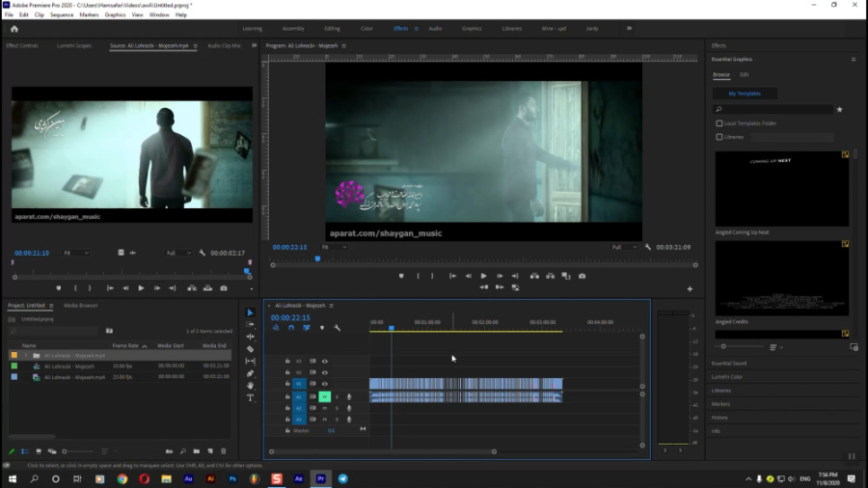Open the Project panel menu

(x=51, y=306)
